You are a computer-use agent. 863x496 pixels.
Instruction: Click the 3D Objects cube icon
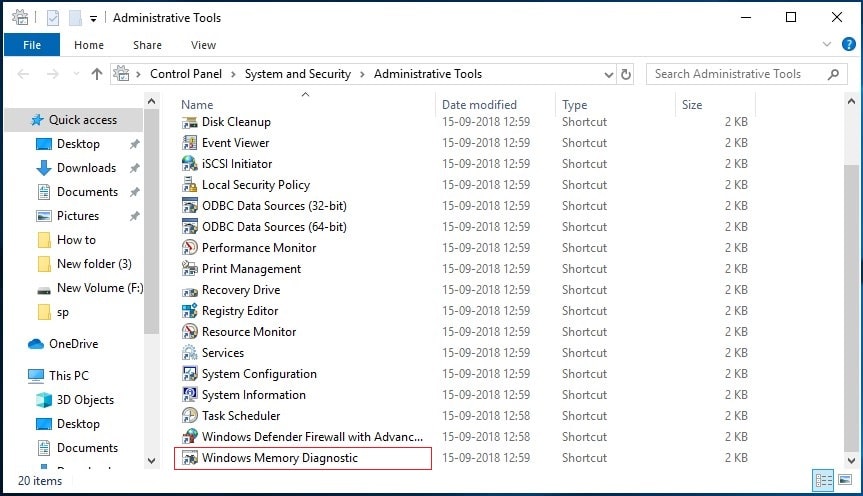43,400
